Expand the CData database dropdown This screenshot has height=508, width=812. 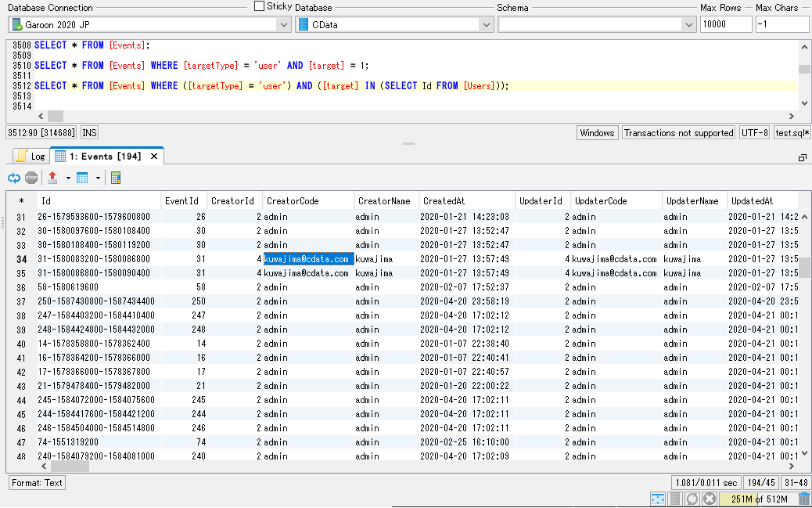(485, 24)
